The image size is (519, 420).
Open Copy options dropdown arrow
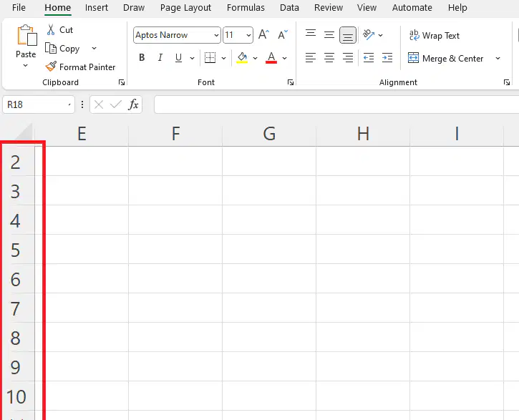point(94,49)
